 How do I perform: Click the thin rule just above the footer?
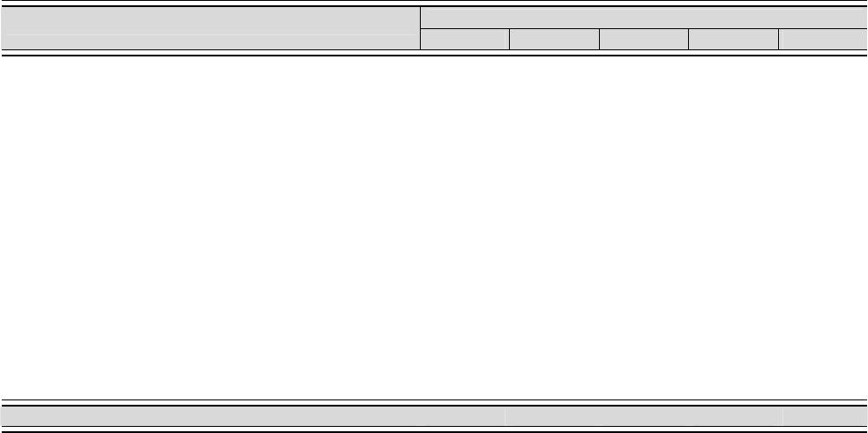point(434,399)
